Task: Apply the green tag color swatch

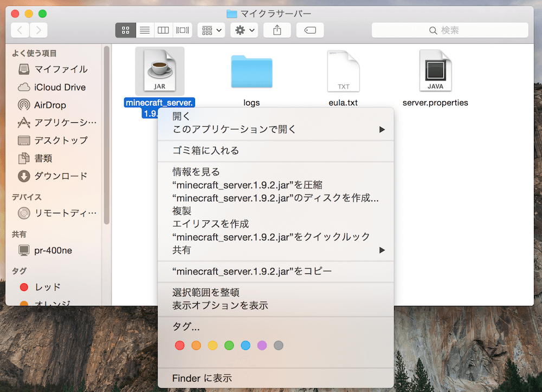Action: coord(228,345)
